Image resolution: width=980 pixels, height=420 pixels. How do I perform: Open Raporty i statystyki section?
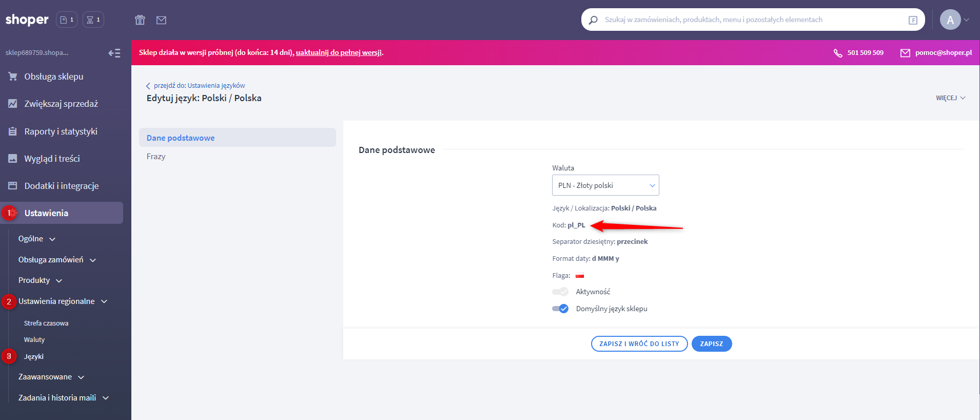pos(62,131)
